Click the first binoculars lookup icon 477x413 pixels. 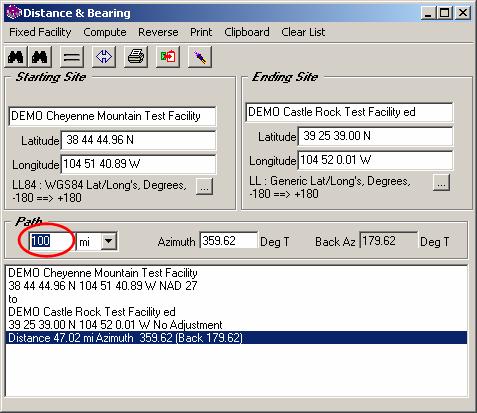coord(16,57)
